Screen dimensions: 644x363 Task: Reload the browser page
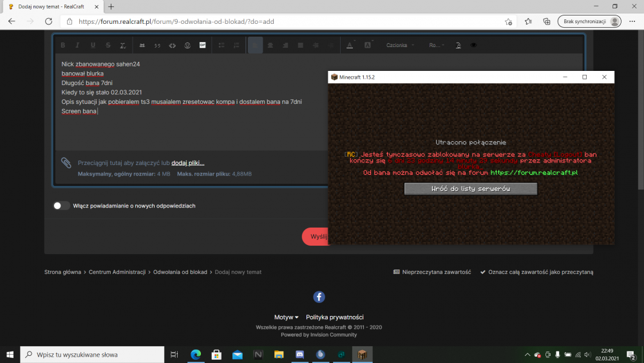(x=48, y=21)
